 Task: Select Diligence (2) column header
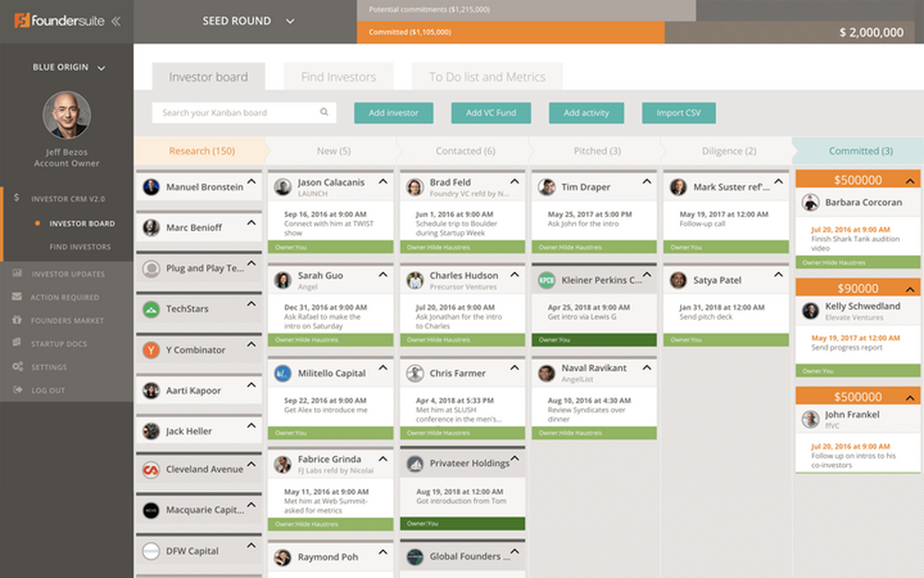[729, 151]
